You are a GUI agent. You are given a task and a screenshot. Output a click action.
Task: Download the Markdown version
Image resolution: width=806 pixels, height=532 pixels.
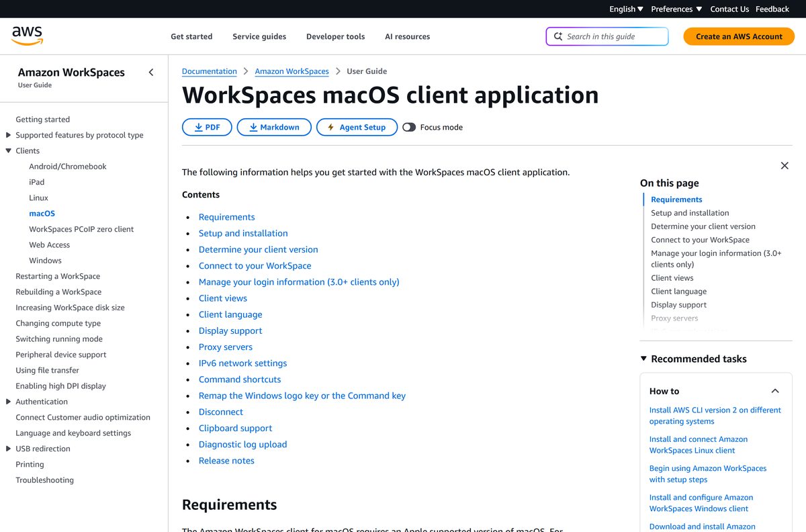[274, 127]
